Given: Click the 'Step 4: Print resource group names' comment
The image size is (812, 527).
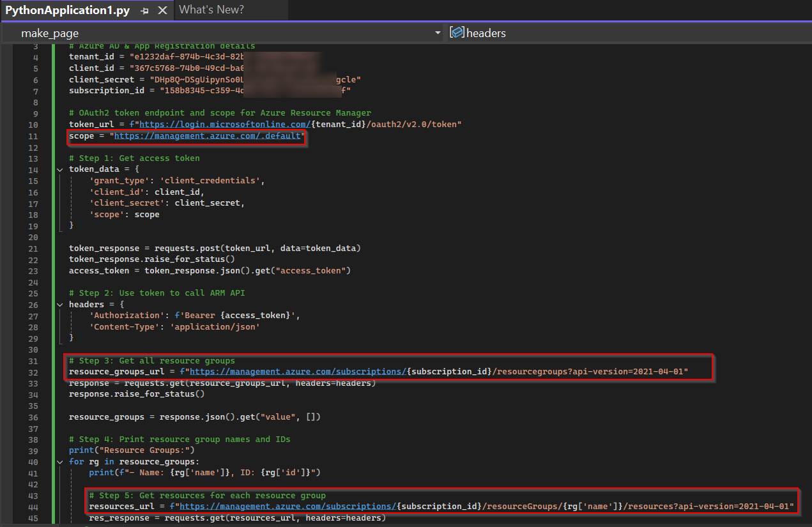Looking at the screenshot, I should click(180, 439).
